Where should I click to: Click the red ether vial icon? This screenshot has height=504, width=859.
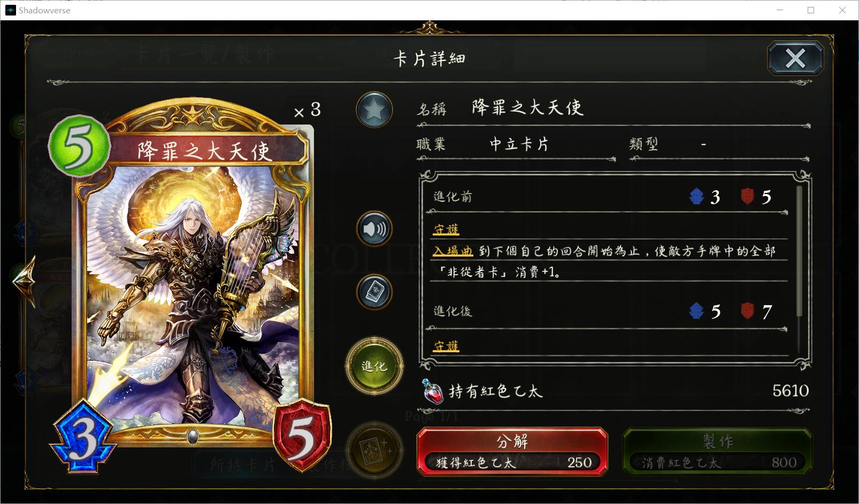tap(433, 391)
